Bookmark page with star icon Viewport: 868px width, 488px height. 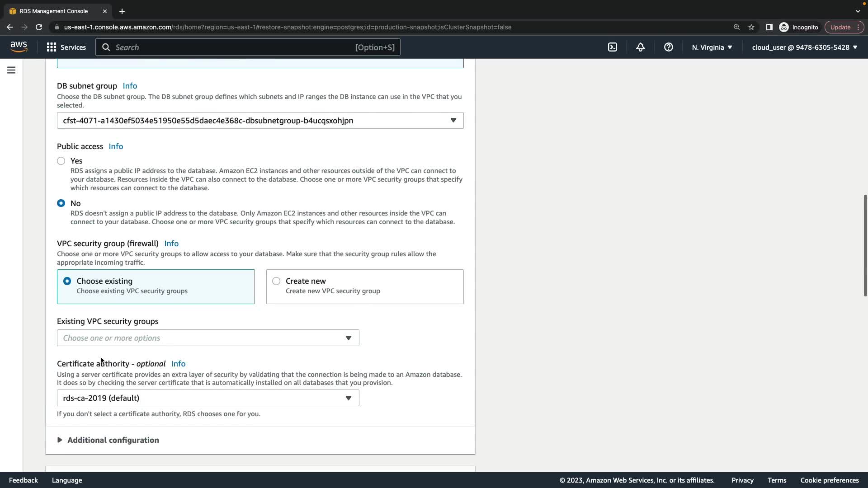click(x=751, y=27)
